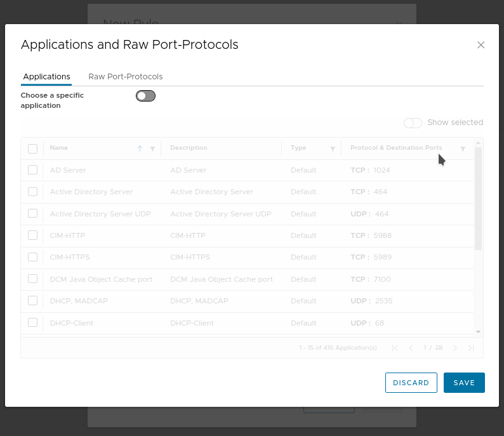The height and width of the screenshot is (436, 504).
Task: Enable the Show selected toggle
Action: tap(413, 122)
